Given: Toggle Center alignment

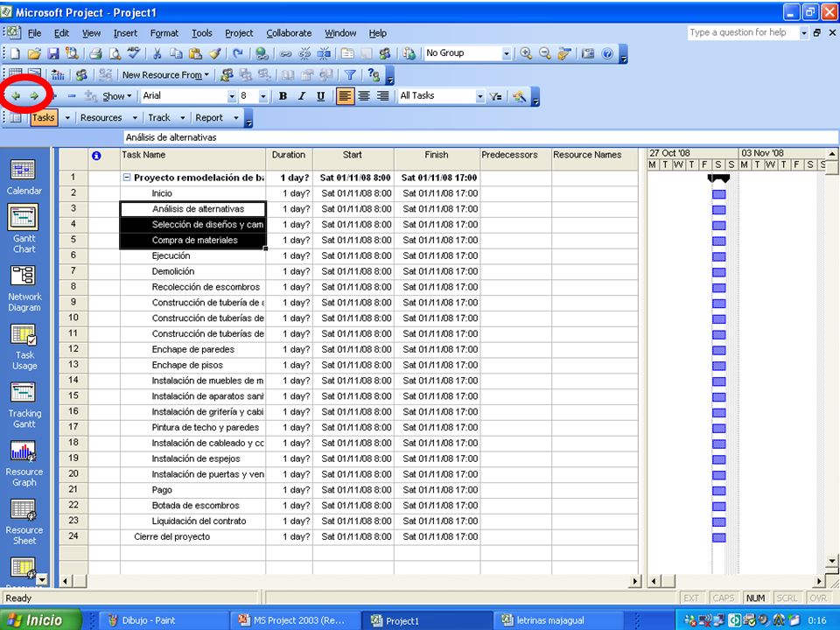Looking at the screenshot, I should coord(364,96).
